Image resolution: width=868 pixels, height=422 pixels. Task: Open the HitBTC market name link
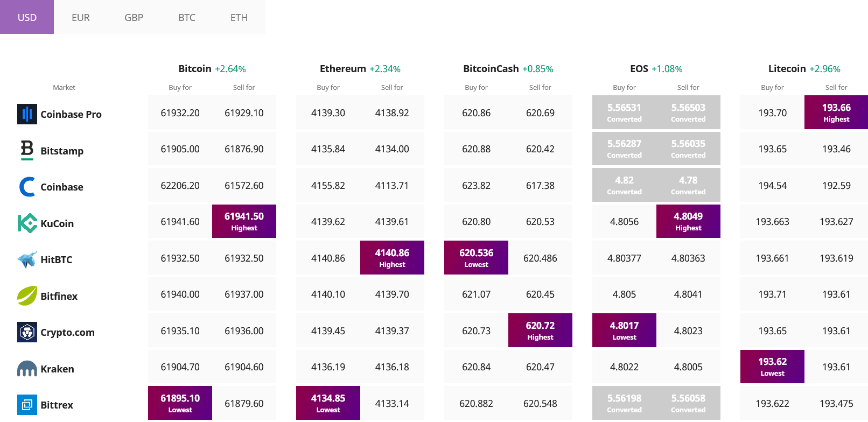point(57,259)
